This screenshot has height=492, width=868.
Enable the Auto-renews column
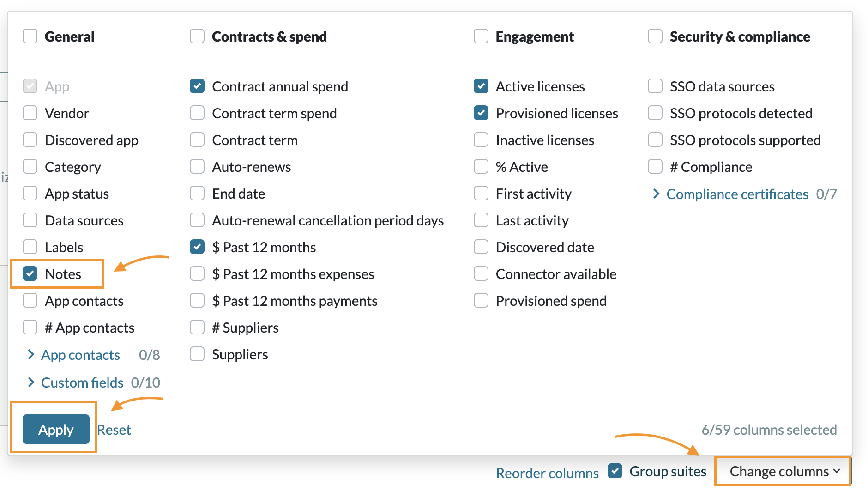(197, 166)
